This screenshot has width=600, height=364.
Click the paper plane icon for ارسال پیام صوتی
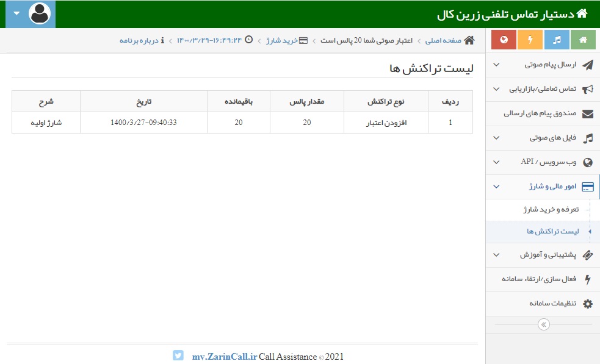pyautogui.click(x=588, y=65)
